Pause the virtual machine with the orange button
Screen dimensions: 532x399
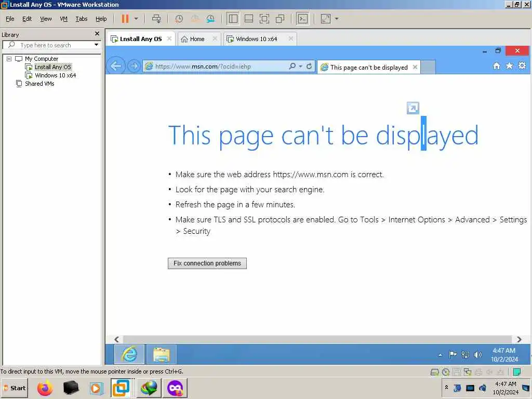point(125,19)
